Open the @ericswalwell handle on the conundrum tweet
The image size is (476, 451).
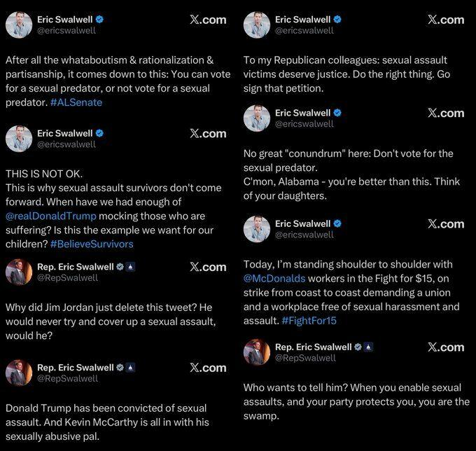[x=304, y=123]
